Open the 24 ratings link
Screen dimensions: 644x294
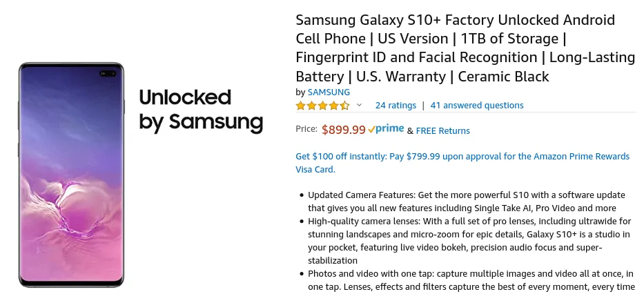tap(396, 106)
